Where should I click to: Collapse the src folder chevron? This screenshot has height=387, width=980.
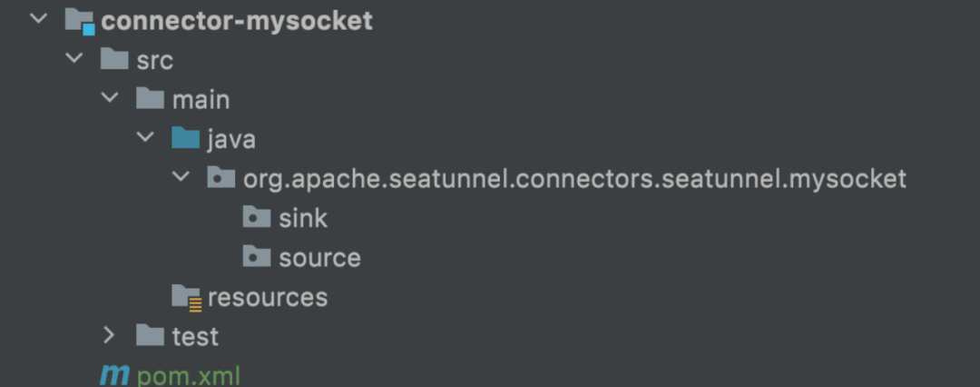[74, 58]
